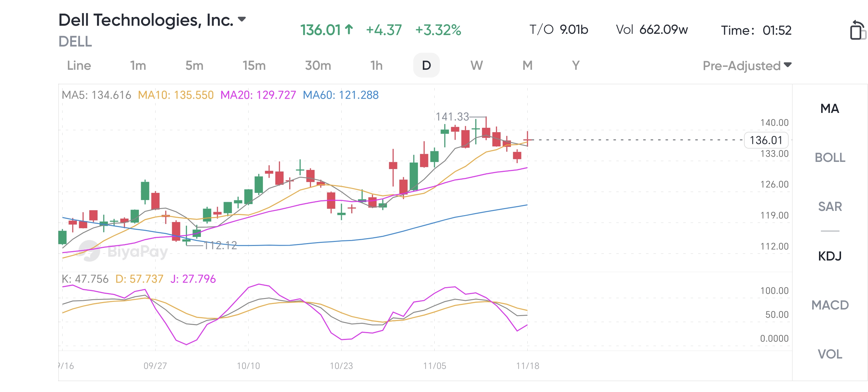Open the rotate/share screen icon
The height and width of the screenshot is (392, 868).
857,30
